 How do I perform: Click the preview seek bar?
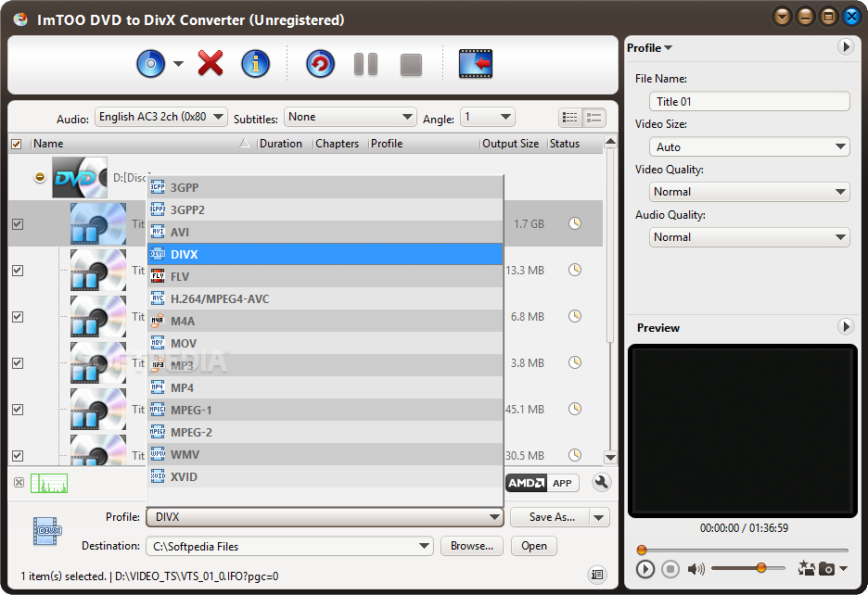[x=742, y=551]
